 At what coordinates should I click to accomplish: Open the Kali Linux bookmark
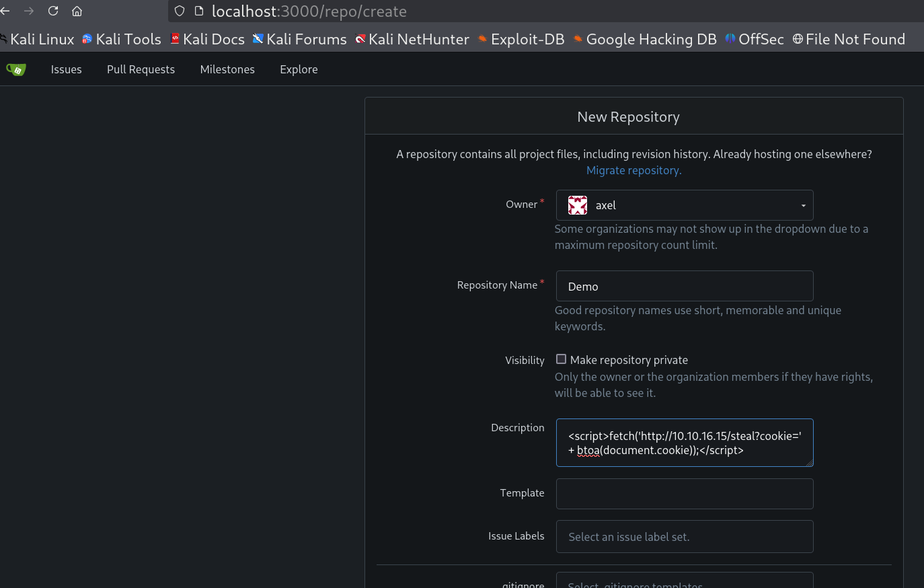click(38, 39)
